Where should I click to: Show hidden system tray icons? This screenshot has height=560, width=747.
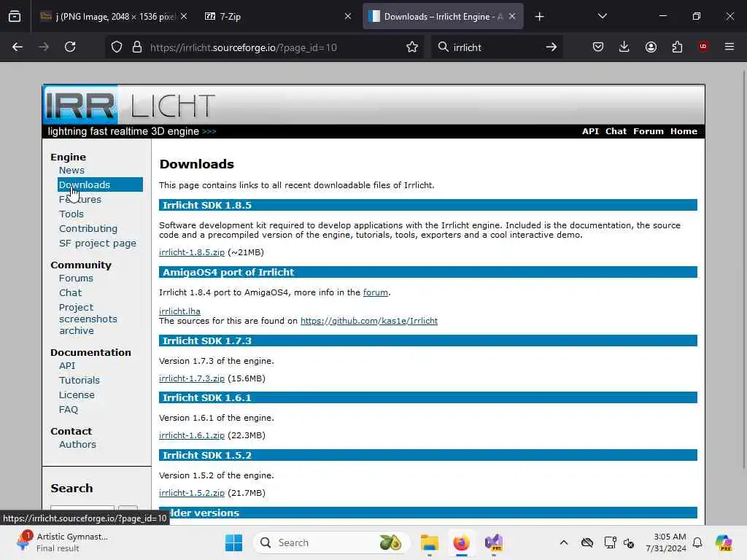pos(564,542)
